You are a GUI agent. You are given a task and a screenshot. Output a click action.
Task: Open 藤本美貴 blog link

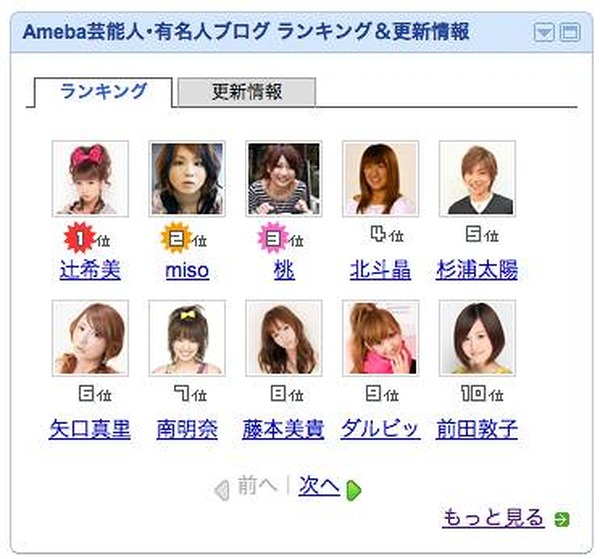tap(283, 429)
